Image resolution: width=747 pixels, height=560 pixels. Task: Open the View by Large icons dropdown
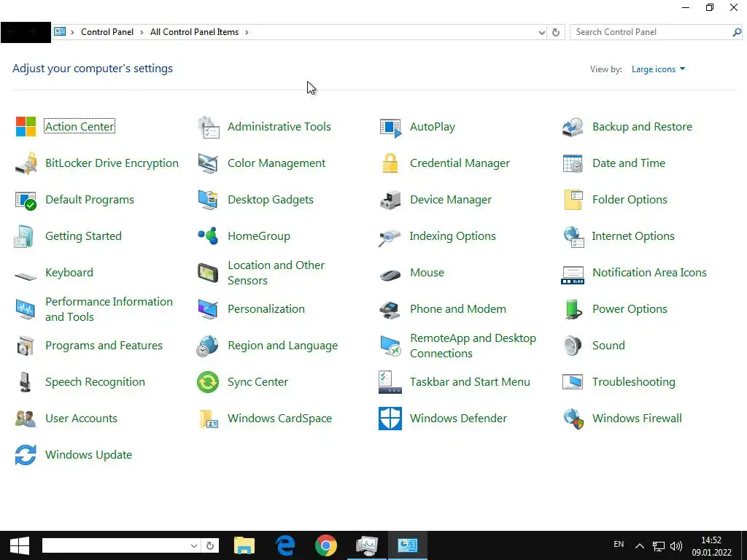point(659,69)
